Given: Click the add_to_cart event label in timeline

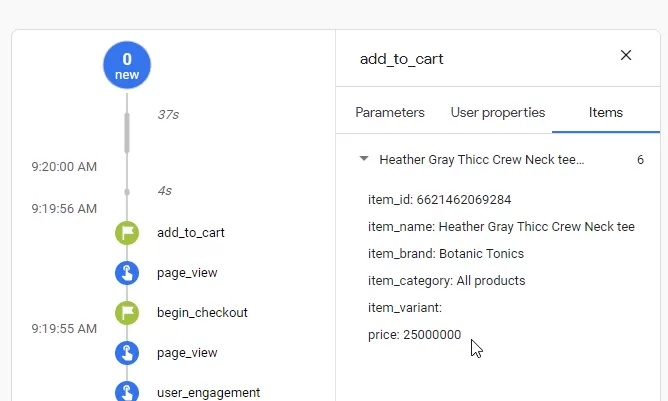Looking at the screenshot, I should tap(191, 233).
